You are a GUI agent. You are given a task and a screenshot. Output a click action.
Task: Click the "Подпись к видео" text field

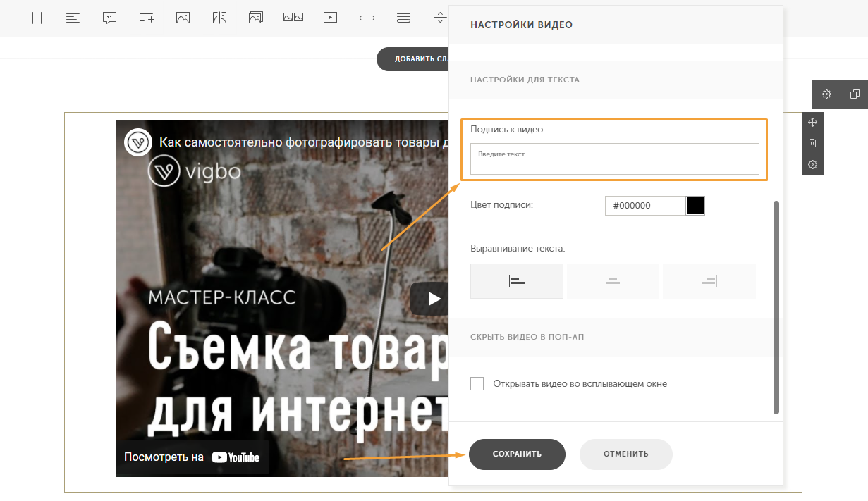(614, 159)
